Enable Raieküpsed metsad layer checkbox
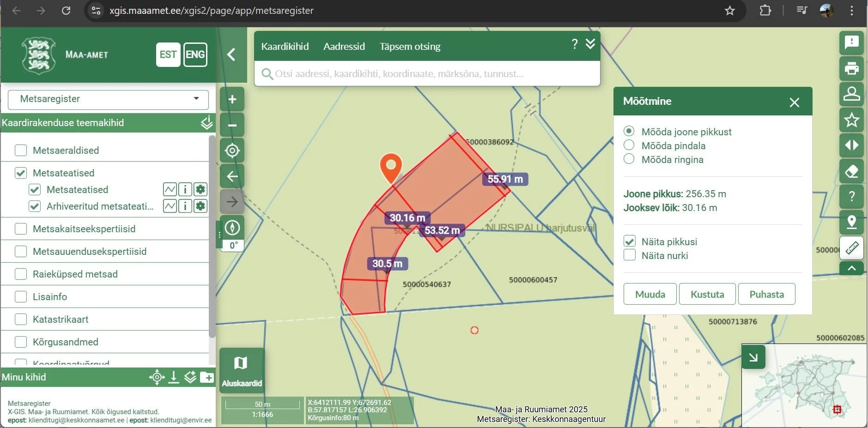The height and width of the screenshot is (428, 868). [21, 274]
